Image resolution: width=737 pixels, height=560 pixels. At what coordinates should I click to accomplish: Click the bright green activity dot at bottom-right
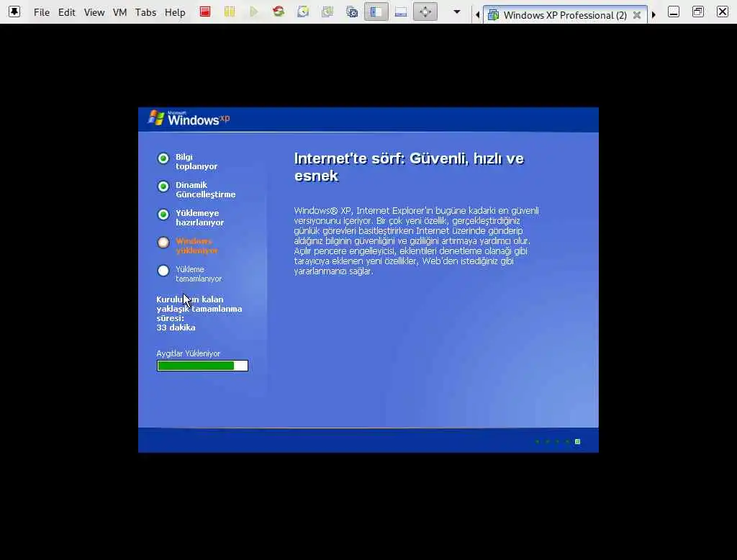click(x=578, y=441)
